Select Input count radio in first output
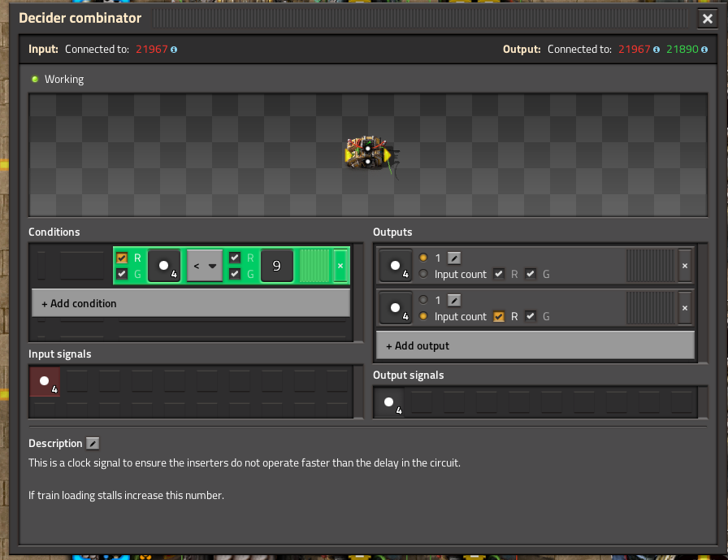 pos(423,274)
